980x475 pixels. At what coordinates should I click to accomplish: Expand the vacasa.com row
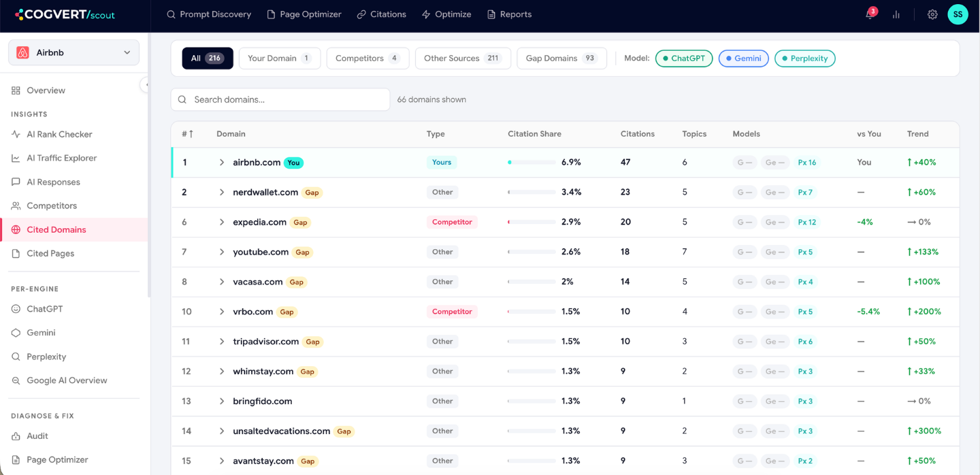(222, 282)
